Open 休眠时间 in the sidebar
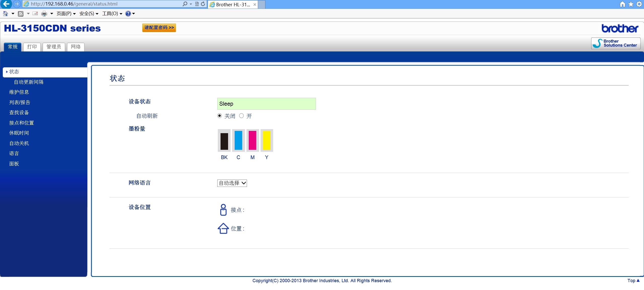Image resolution: width=644 pixels, height=290 pixels. coord(19,133)
